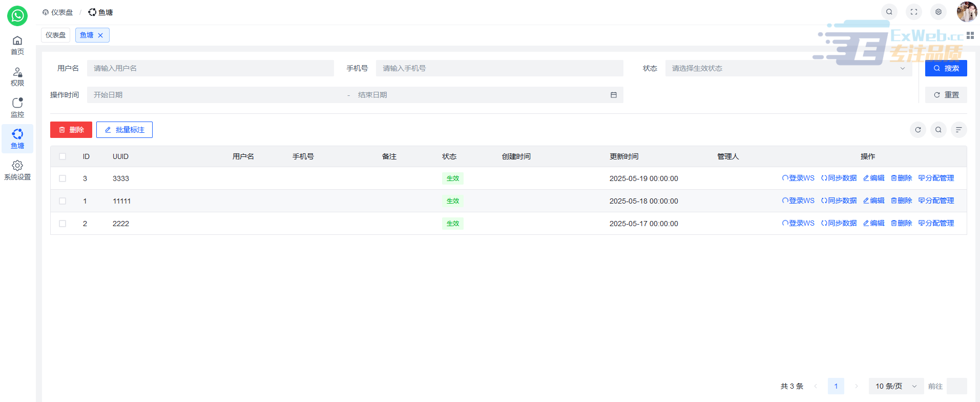Image resolution: width=980 pixels, height=402 pixels.
Task: Open column settings icon above table
Action: pos(958,130)
